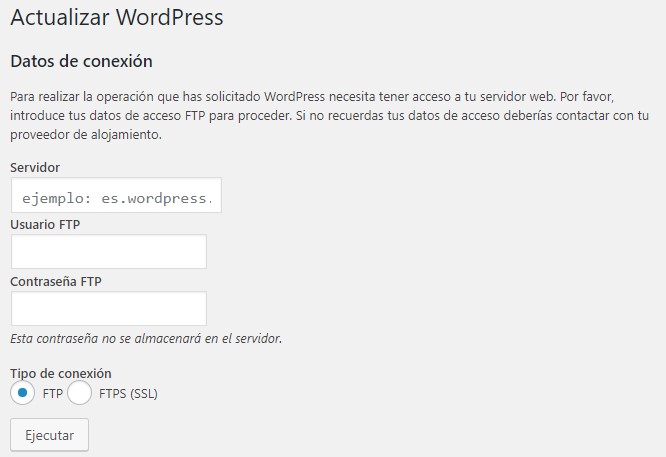666x457 pixels.
Task: Click the 'Datos de conexión' heading
Action: 82,61
